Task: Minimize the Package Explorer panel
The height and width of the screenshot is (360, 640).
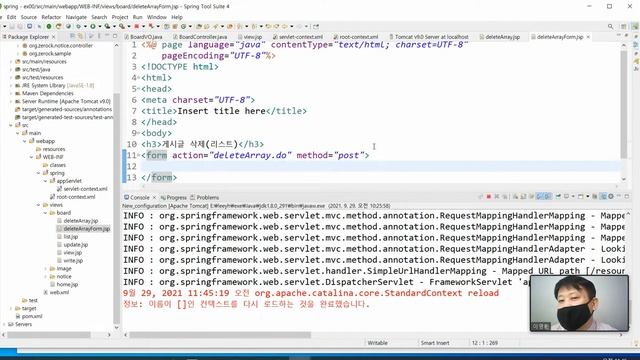Action: [107, 36]
